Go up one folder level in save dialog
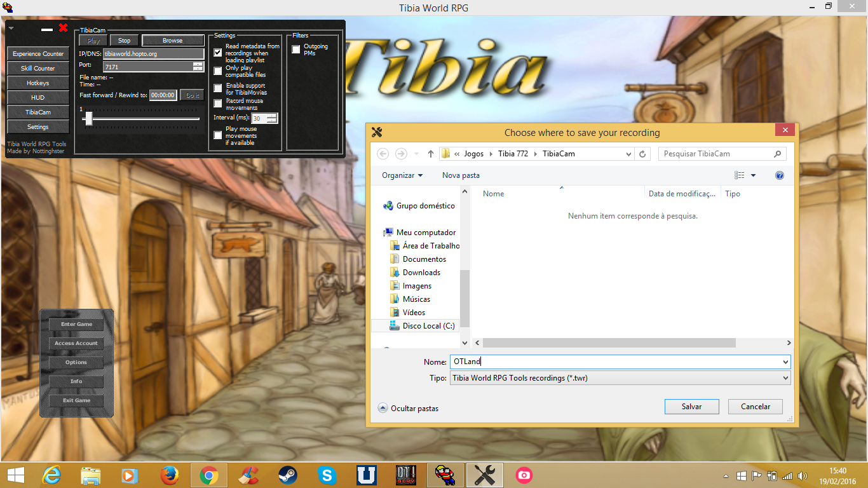The width and height of the screenshot is (868, 488). click(431, 154)
